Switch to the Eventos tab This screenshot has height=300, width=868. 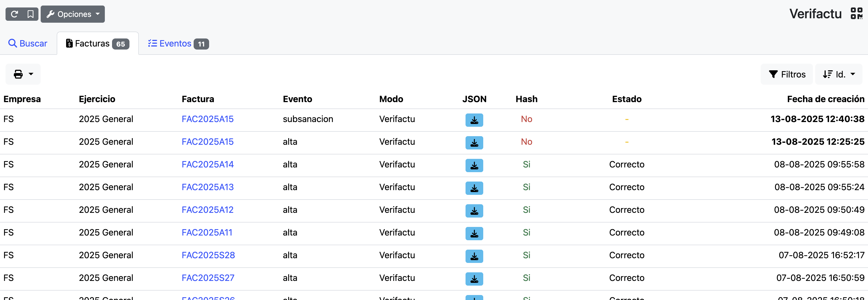tap(178, 43)
